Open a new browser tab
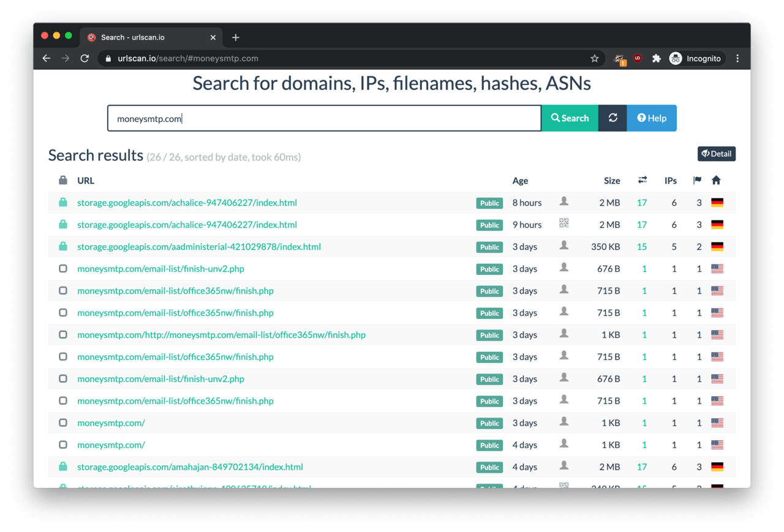 point(235,37)
